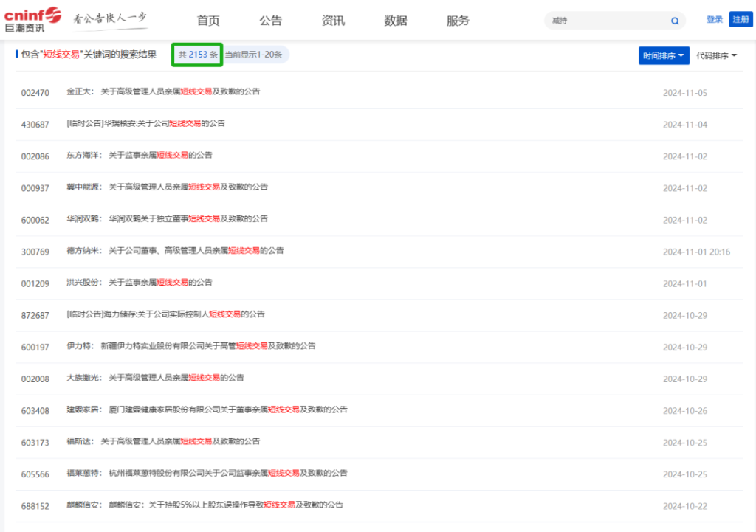View the 冀中能源 announcement
Viewport: 756px width, 532px height.
[188, 187]
